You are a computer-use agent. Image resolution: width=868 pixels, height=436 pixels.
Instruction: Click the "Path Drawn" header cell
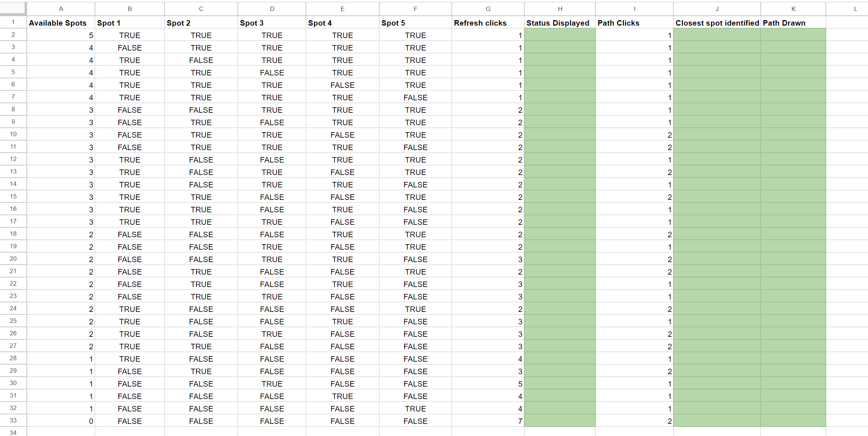[x=793, y=23]
